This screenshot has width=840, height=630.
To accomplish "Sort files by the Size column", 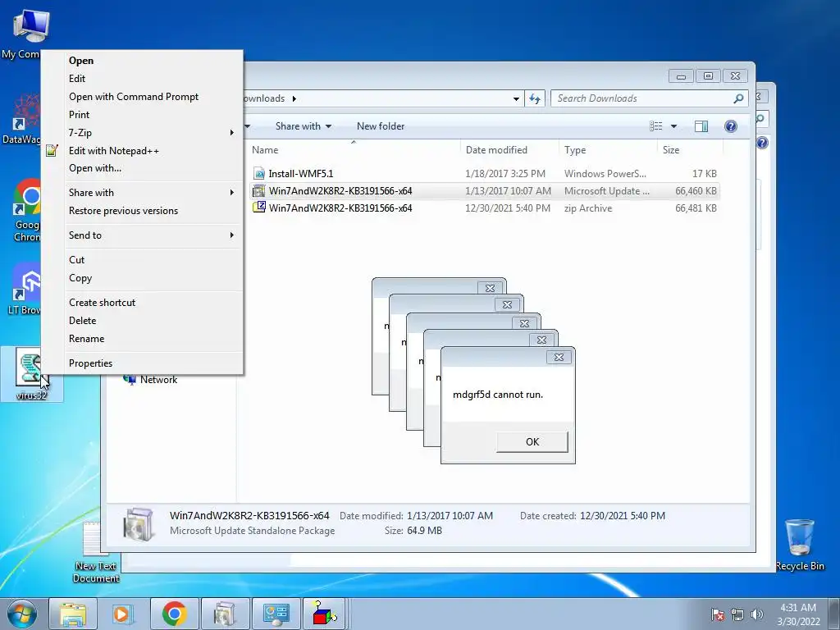I will tap(690, 150).
